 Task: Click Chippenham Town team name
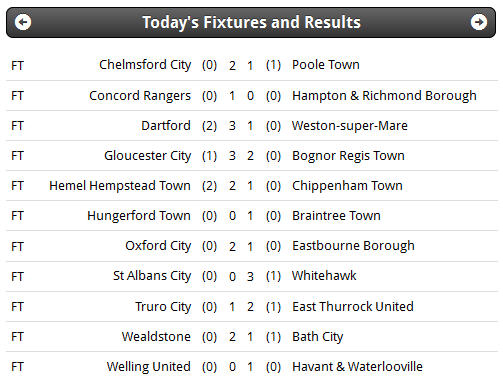(347, 186)
